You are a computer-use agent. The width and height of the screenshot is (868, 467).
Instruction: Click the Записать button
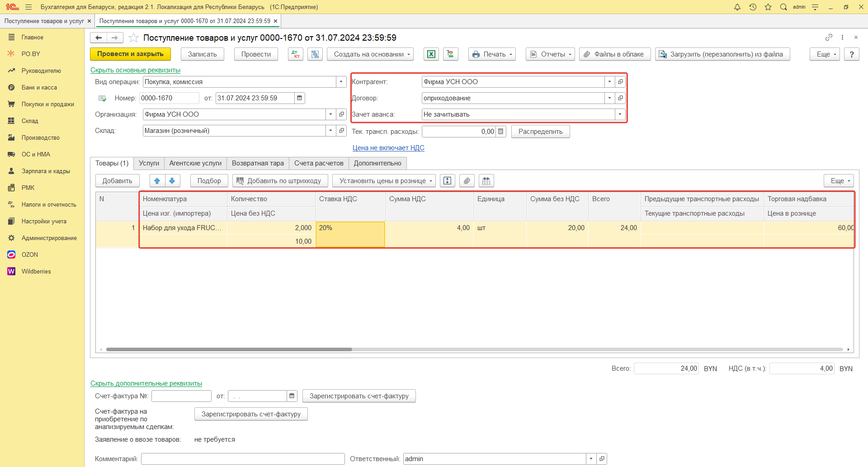click(203, 54)
